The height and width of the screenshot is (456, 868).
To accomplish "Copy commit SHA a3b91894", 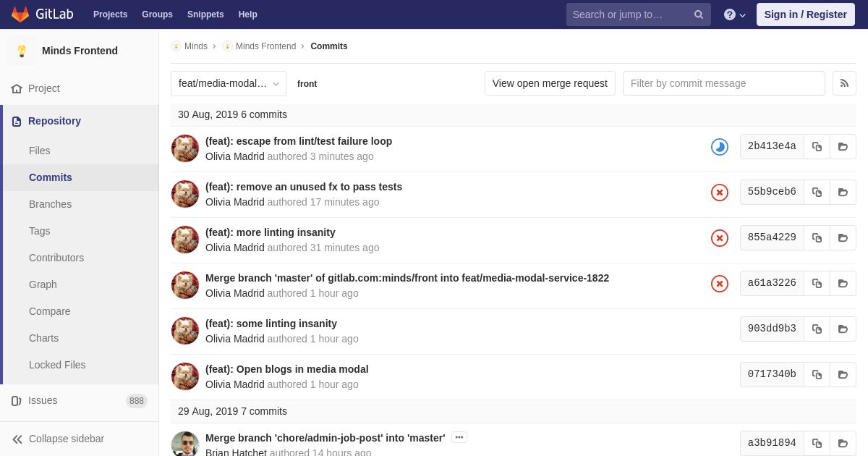I will pyautogui.click(x=817, y=443).
